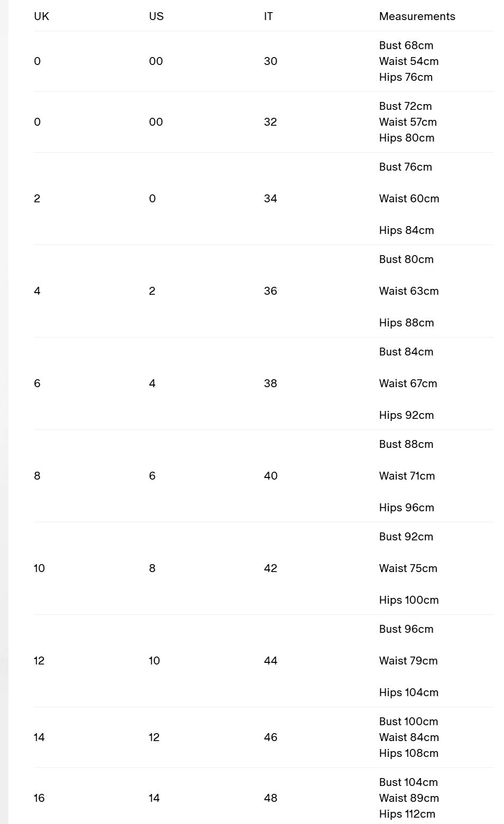The width and height of the screenshot is (504, 824).
Task: Click the Waist 57cm measurement text
Action: tap(408, 122)
